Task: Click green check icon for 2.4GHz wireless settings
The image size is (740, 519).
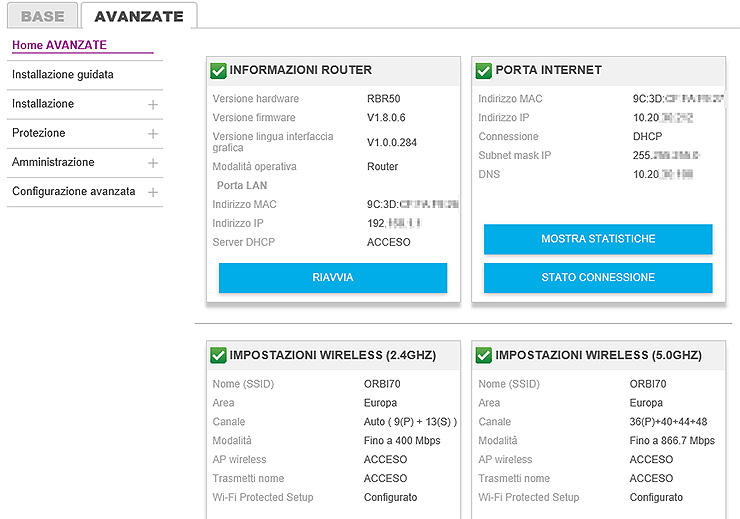Action: click(218, 356)
